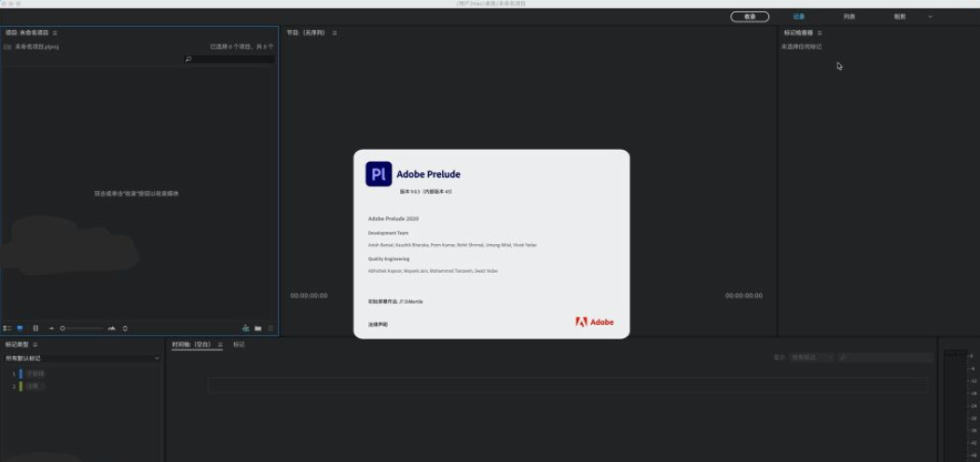Screen dimensions: 980x462
Task: Switch project panel to list view
Action: point(7,328)
